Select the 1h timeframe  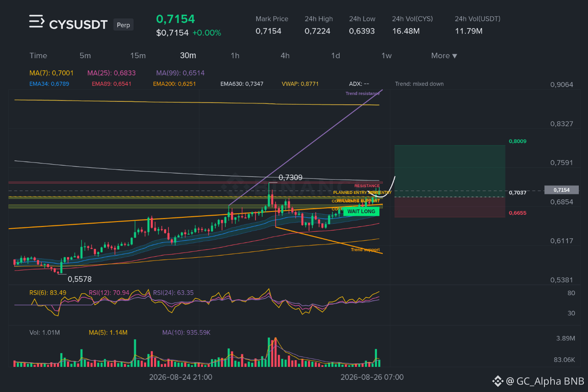[235, 56]
